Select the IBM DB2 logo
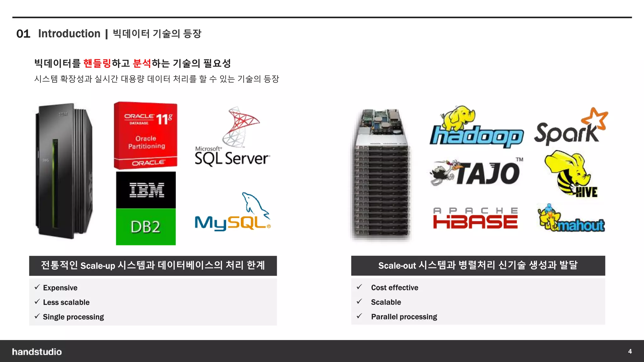The width and height of the screenshot is (644, 362). (146, 208)
